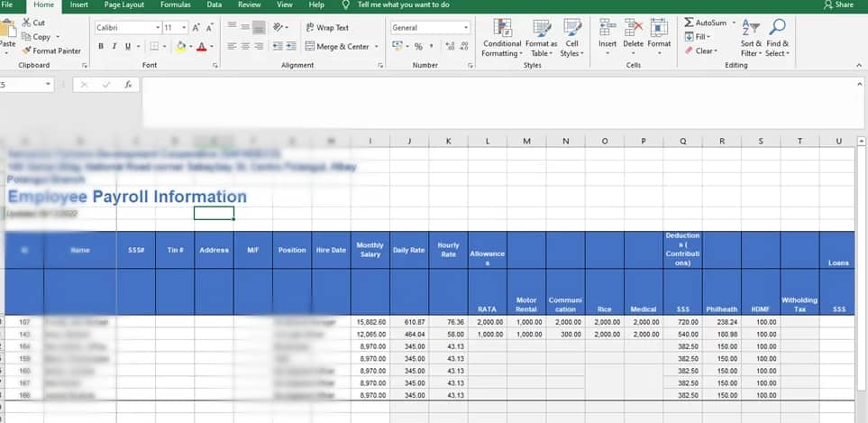
Task: Click the increase indent icon
Action: tap(290, 47)
